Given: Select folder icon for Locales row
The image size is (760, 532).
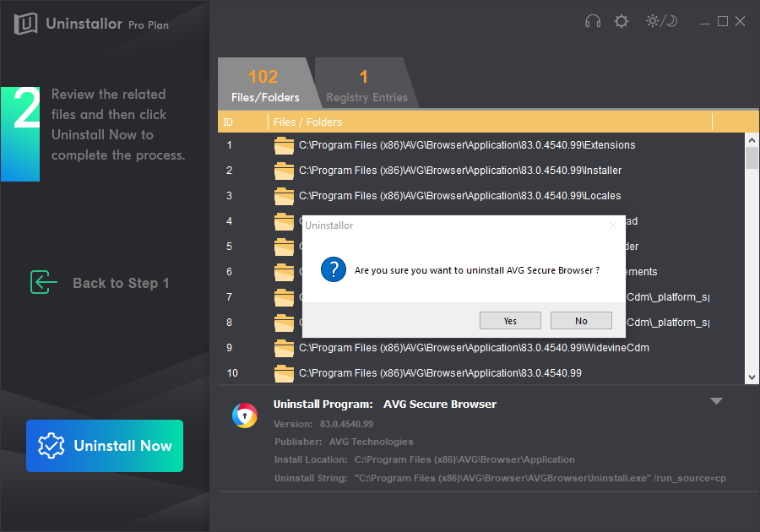Looking at the screenshot, I should (x=284, y=196).
